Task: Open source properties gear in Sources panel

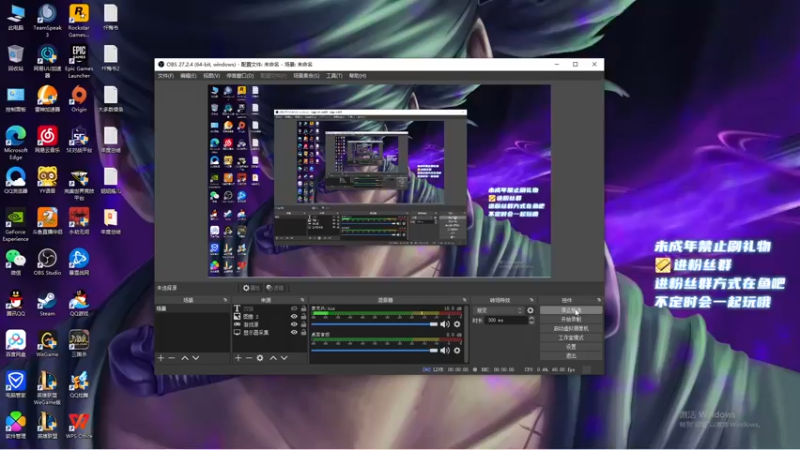Action: (x=260, y=357)
